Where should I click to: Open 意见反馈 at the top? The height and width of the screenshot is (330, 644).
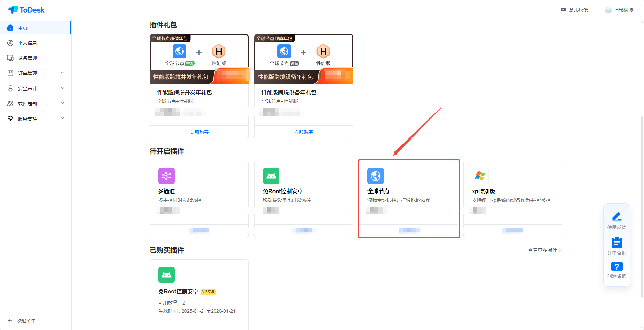coord(575,10)
